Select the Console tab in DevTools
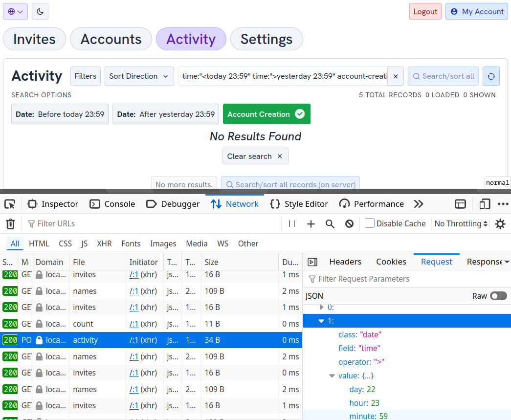The image size is (511, 420). (112, 204)
